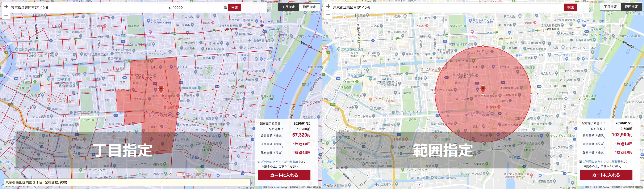Click Google logo on the 丁目指定 map
This screenshot has width=644, height=189.
(x=8, y=186)
